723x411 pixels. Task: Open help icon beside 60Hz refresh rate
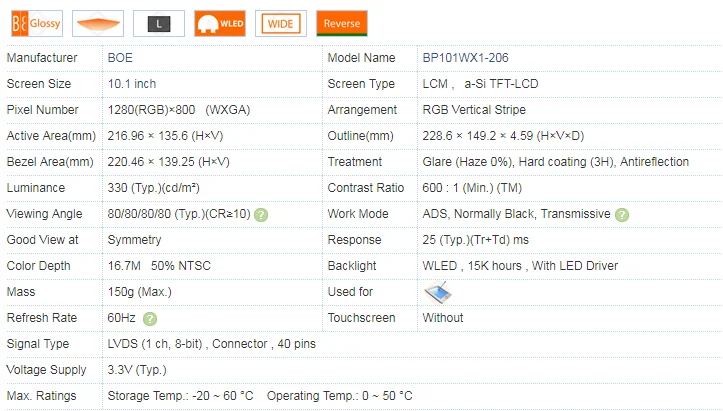[x=150, y=319]
